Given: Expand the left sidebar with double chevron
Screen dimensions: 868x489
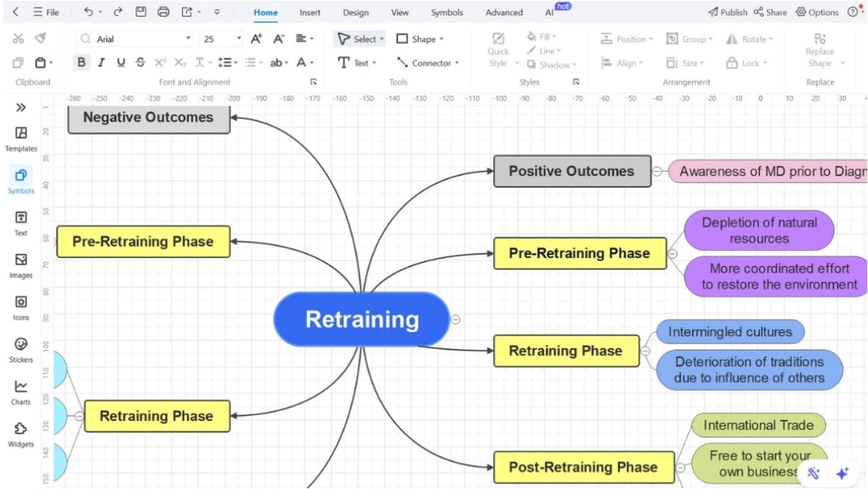Looking at the screenshot, I should [x=21, y=107].
